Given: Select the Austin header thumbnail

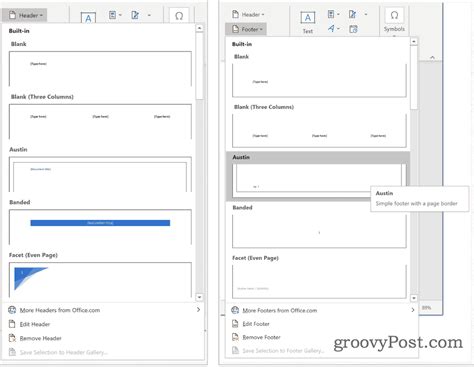Looking at the screenshot, I should (x=100, y=174).
